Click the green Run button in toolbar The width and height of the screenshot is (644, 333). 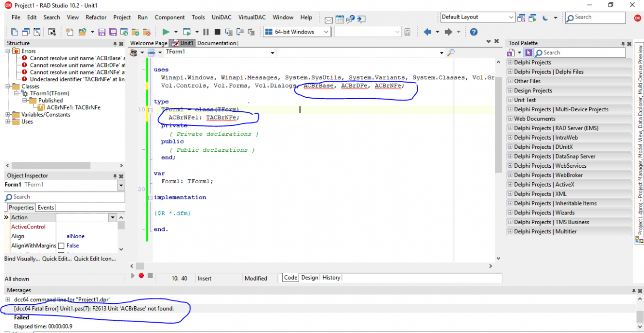click(166, 32)
